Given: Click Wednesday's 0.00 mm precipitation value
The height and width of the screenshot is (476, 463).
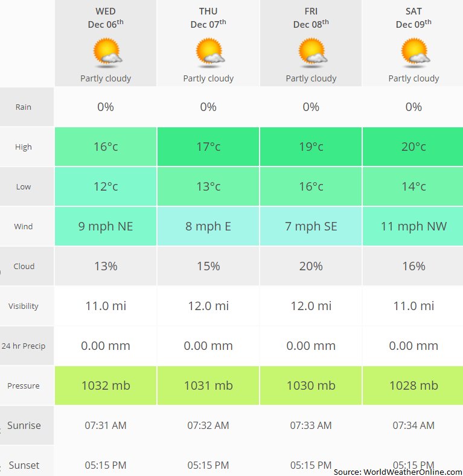Looking at the screenshot, I should tap(106, 346).
